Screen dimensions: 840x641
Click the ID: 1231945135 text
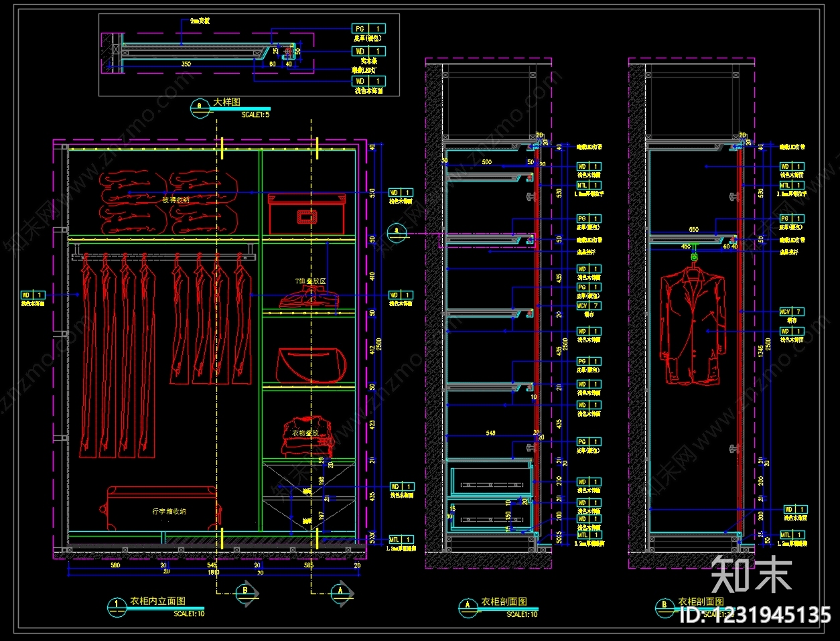click(755, 615)
